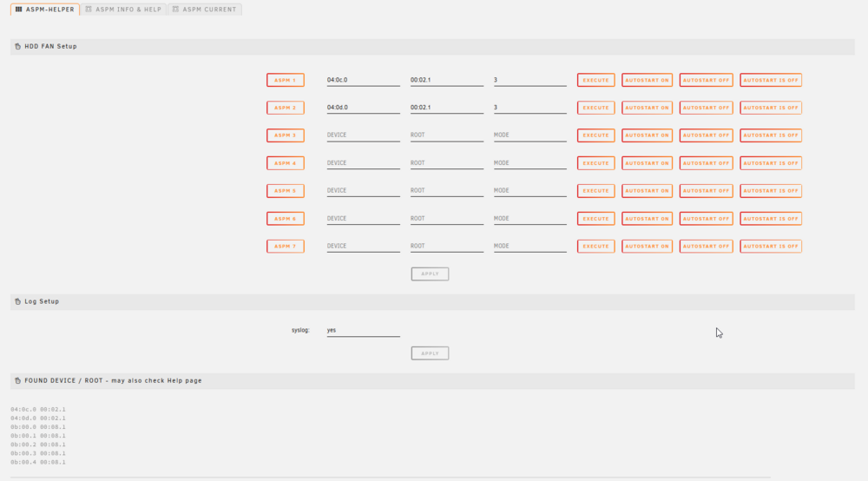Select found device line 0b:00.2 00:08.1
The image size is (868, 481).
pos(37,445)
